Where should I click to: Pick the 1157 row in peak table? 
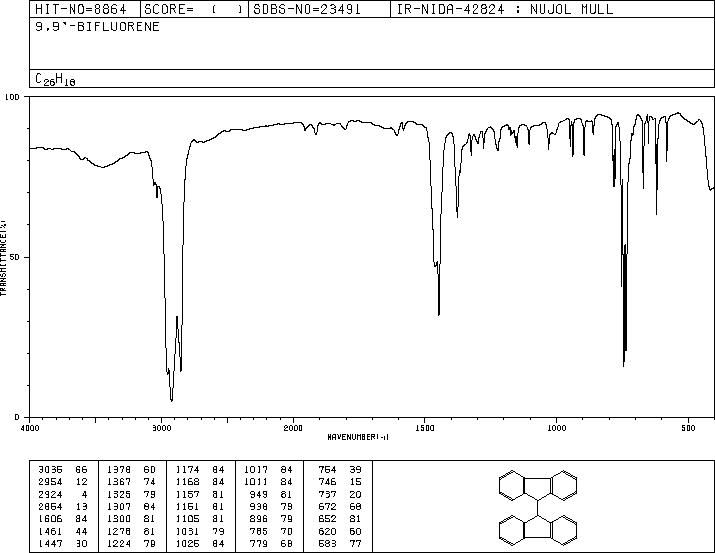pyautogui.click(x=200, y=494)
